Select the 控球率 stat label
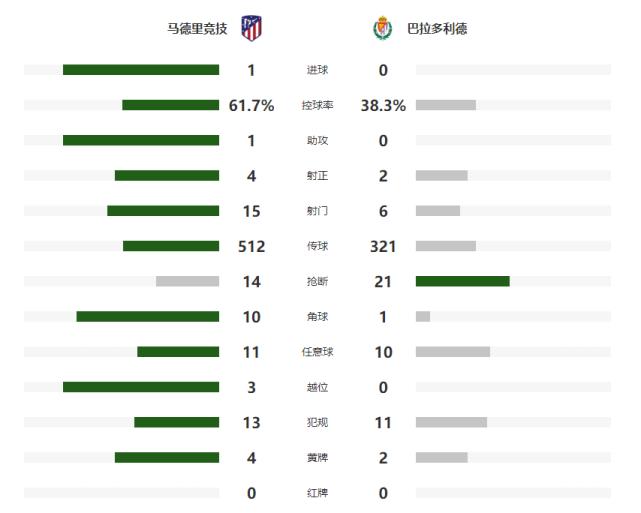 pos(317,106)
